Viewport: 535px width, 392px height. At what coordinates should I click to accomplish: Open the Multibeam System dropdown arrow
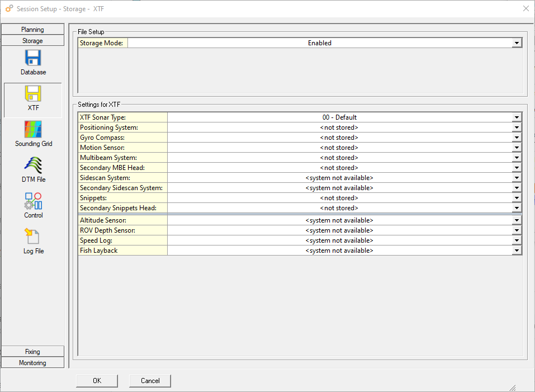pos(517,158)
